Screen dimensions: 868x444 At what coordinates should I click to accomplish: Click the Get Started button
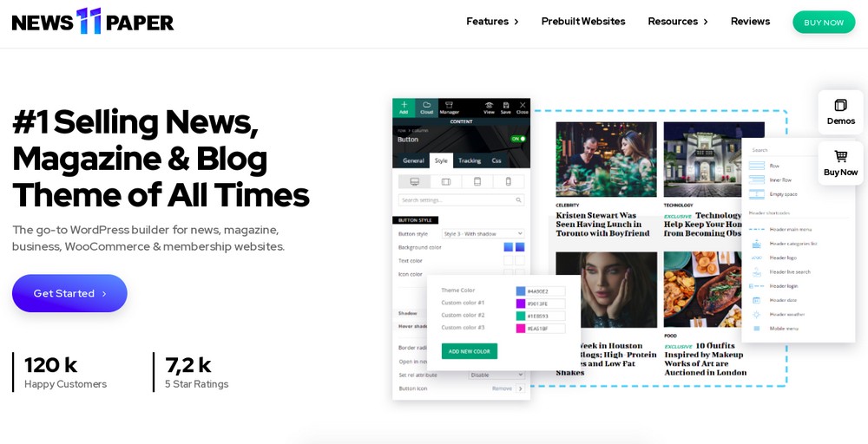[x=69, y=293]
